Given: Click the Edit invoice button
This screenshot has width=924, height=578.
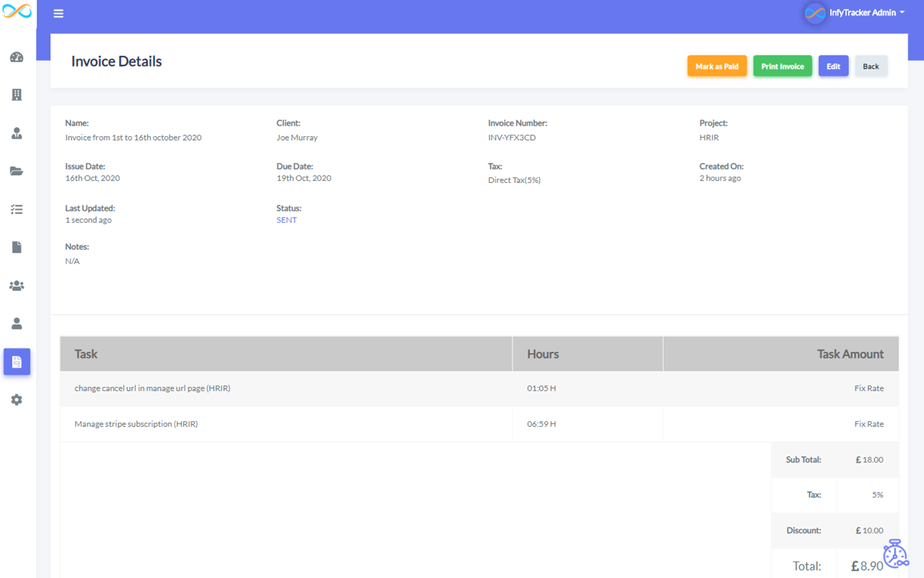Looking at the screenshot, I should (834, 66).
